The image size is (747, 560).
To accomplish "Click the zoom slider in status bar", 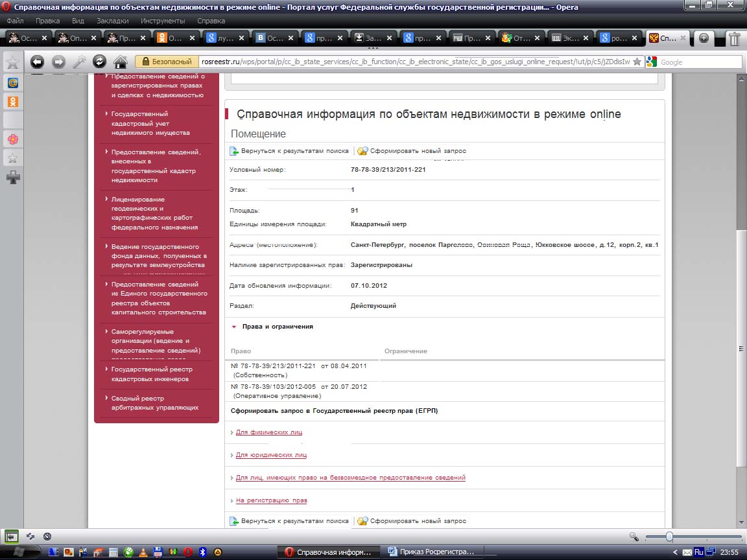I will [670, 537].
